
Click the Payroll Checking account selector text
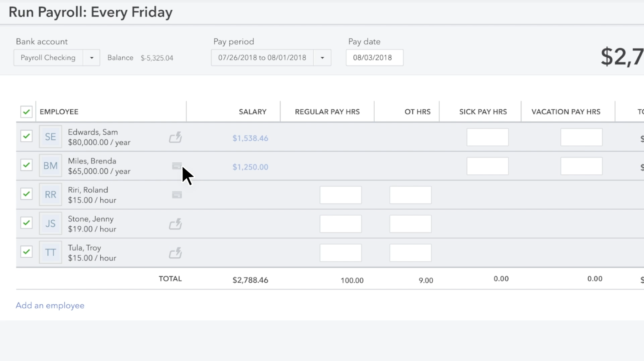coord(48,58)
